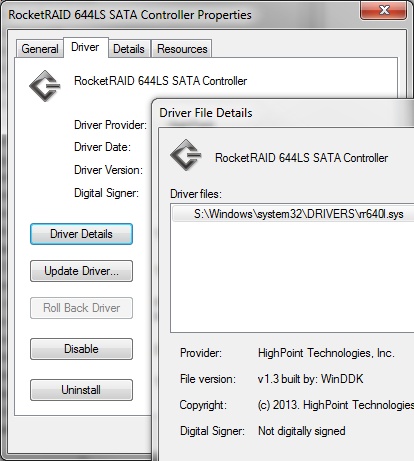Click the Digital Signer: label in Properties window
The width and height of the screenshot is (414, 461).
(106, 193)
